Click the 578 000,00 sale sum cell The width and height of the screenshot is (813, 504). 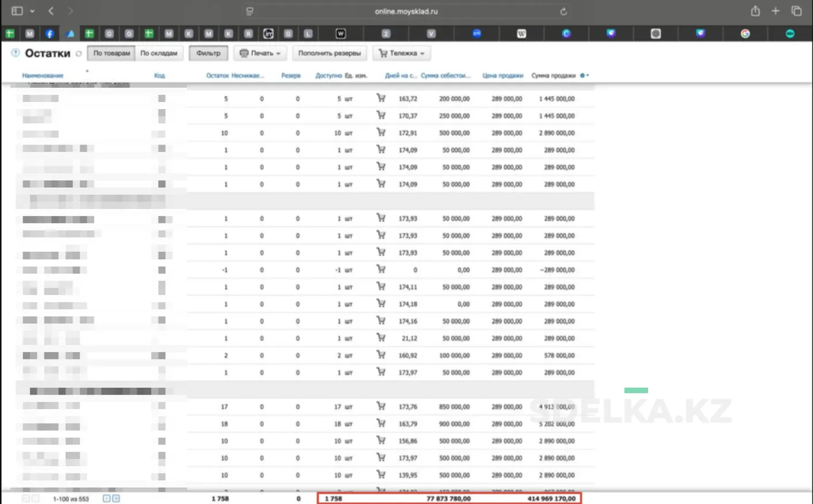point(559,355)
